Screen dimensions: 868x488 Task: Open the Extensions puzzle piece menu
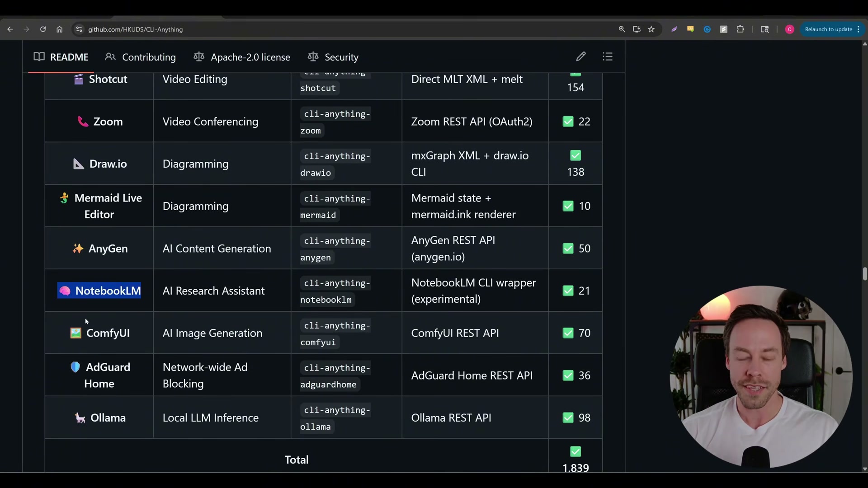click(x=740, y=29)
